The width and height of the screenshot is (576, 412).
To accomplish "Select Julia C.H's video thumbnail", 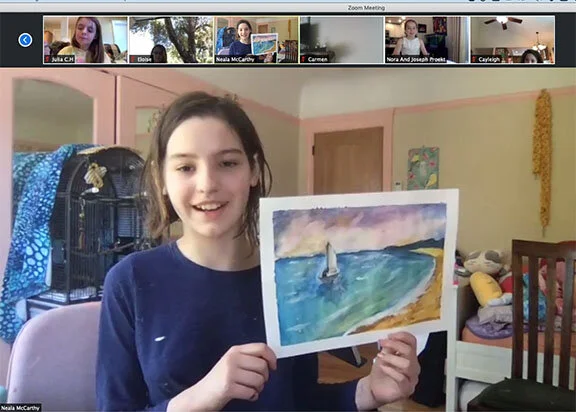I will tap(86, 40).
